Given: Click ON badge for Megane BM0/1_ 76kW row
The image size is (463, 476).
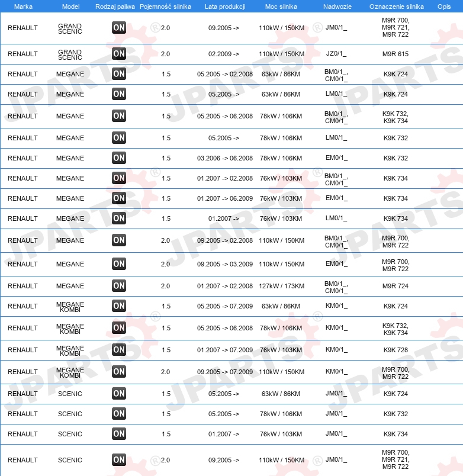Looking at the screenshot, I should [118, 178].
